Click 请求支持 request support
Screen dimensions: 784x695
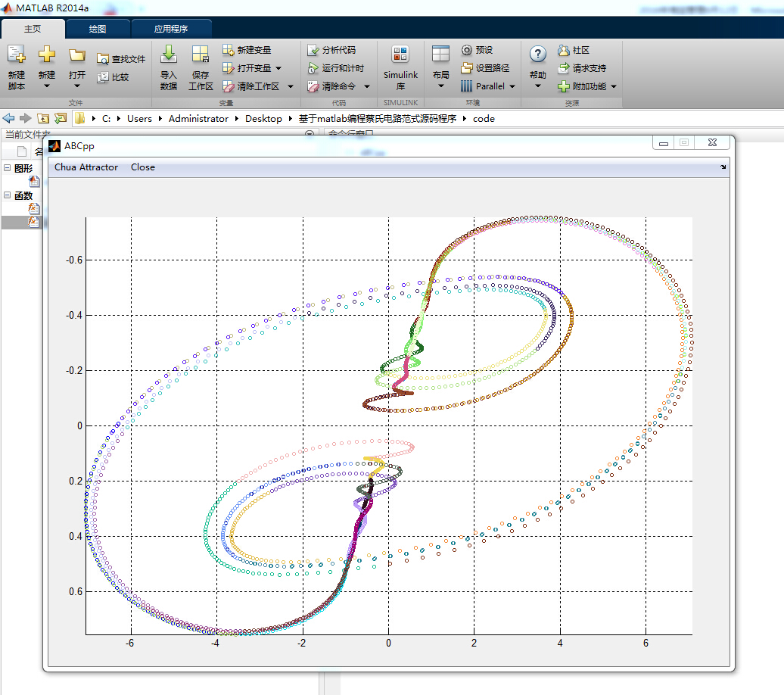coord(582,68)
